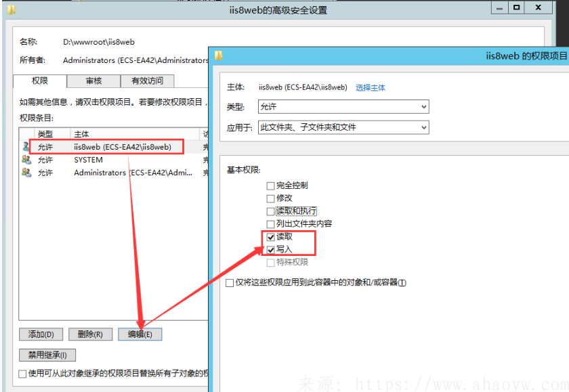The image size is (569, 392).
Task: Click folder icon in advanced security title bar
Action: click(12, 9)
